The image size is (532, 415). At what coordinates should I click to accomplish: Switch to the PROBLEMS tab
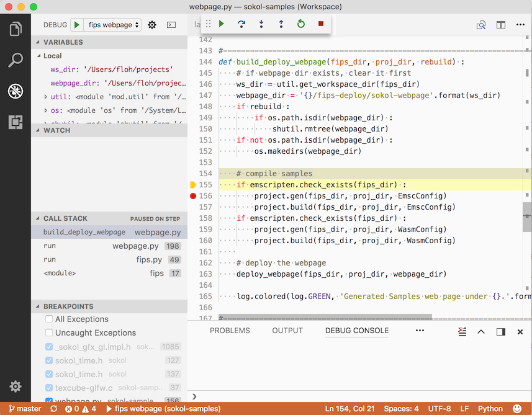coord(230,331)
